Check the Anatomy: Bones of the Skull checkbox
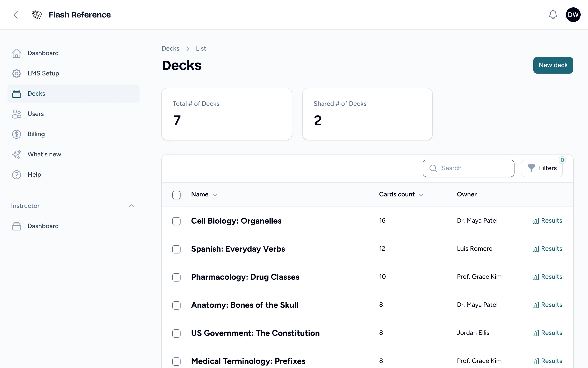Image resolution: width=588 pixels, height=368 pixels. [176, 305]
